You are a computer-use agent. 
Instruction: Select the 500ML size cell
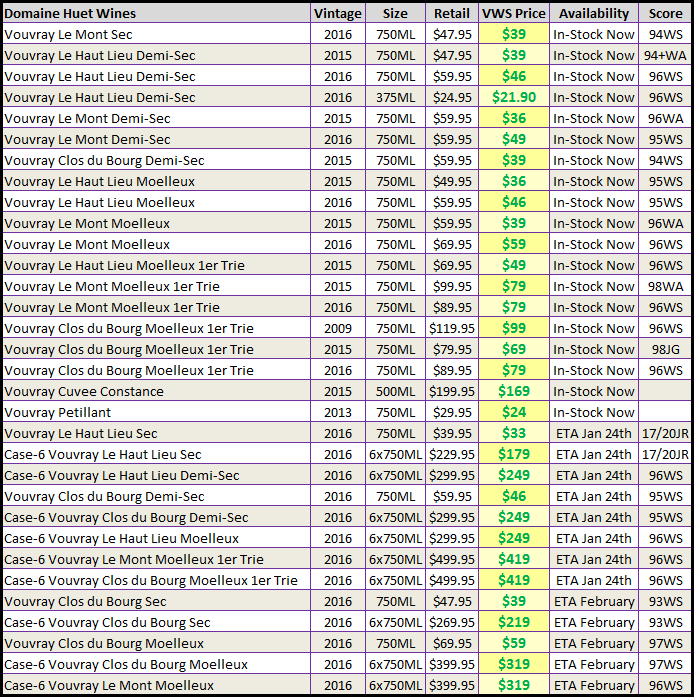click(x=395, y=391)
